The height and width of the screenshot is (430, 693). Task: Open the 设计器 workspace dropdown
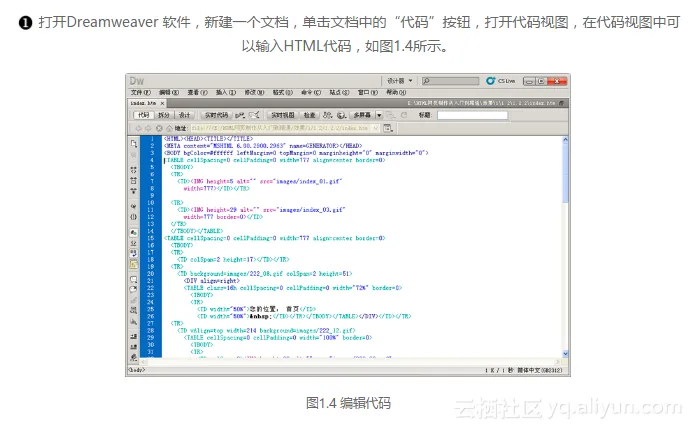[x=400, y=81]
